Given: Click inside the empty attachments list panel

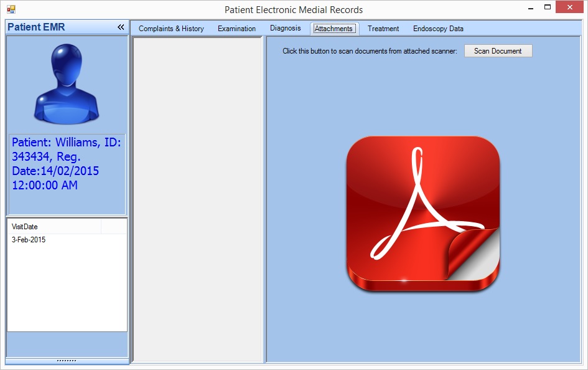Looking at the screenshot, I should coord(197,199).
